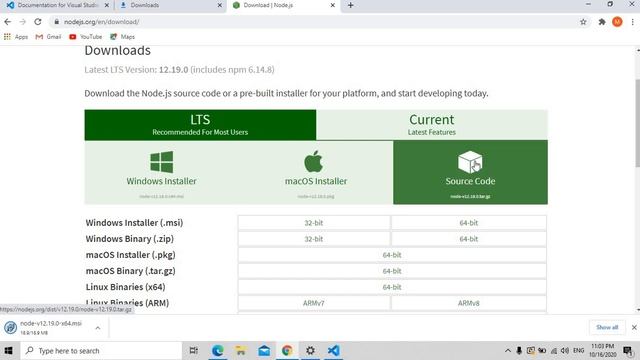Open Task View on taskbar
640x360 pixels.
coord(194,351)
